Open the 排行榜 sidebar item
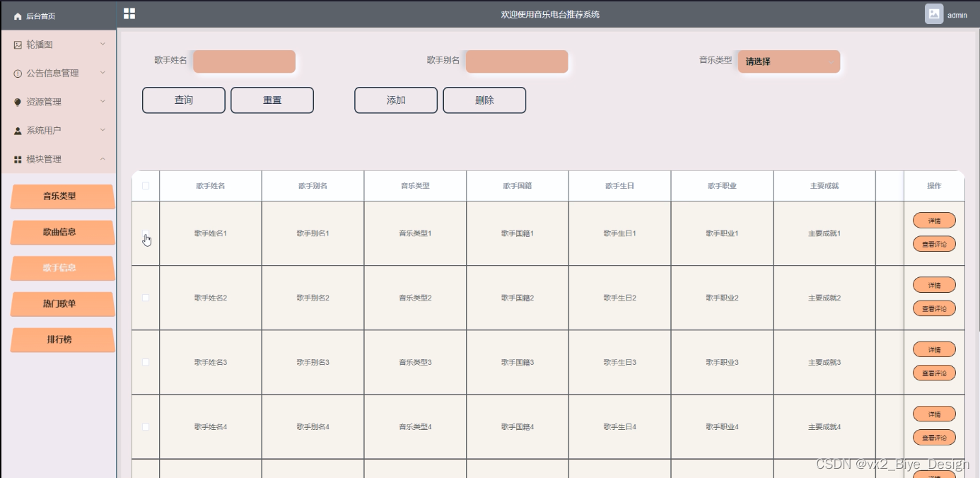This screenshot has width=980, height=478. click(x=62, y=339)
